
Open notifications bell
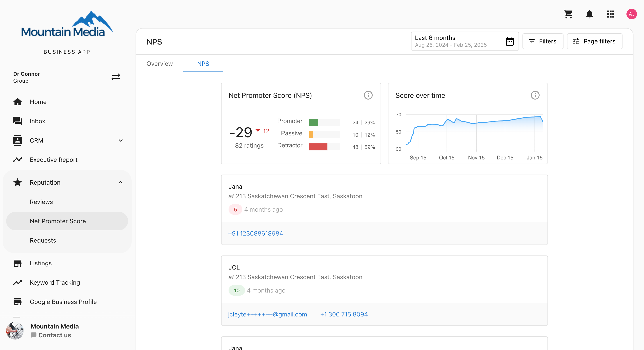590,14
